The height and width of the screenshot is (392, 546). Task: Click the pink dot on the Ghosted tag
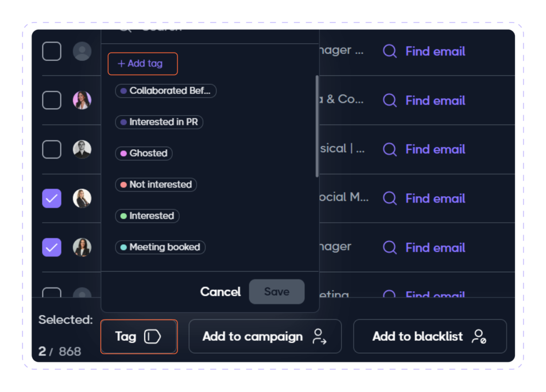pyautogui.click(x=123, y=153)
